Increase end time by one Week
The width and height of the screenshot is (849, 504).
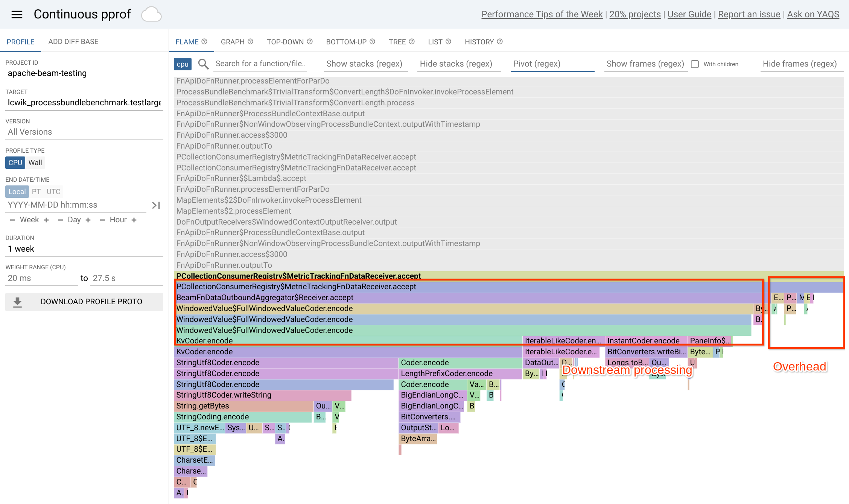click(46, 220)
